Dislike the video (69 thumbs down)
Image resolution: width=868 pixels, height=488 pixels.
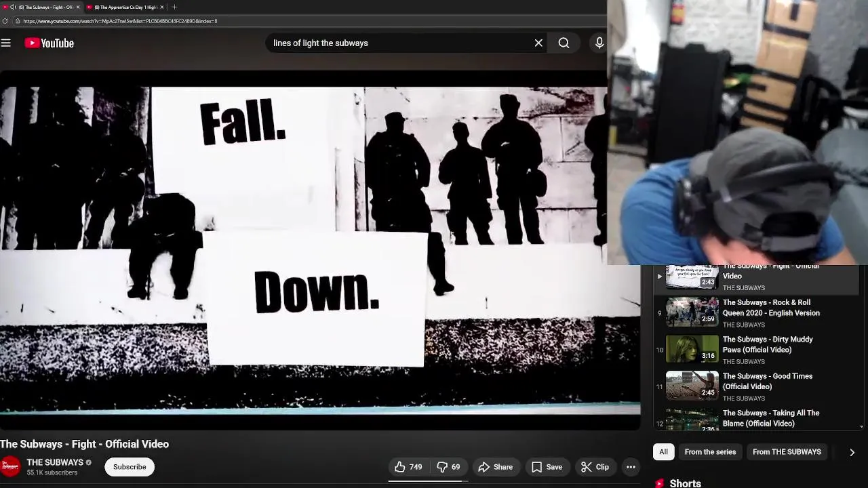(x=449, y=467)
